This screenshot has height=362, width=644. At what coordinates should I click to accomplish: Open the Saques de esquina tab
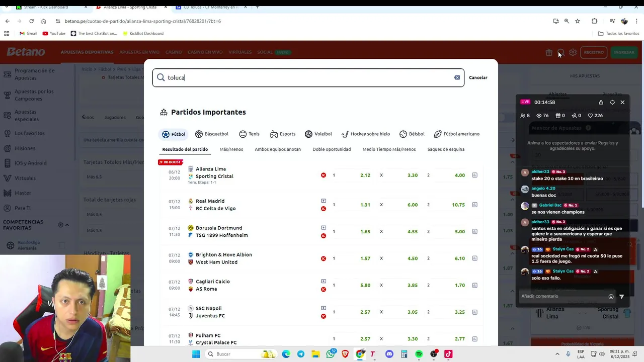coord(446,149)
